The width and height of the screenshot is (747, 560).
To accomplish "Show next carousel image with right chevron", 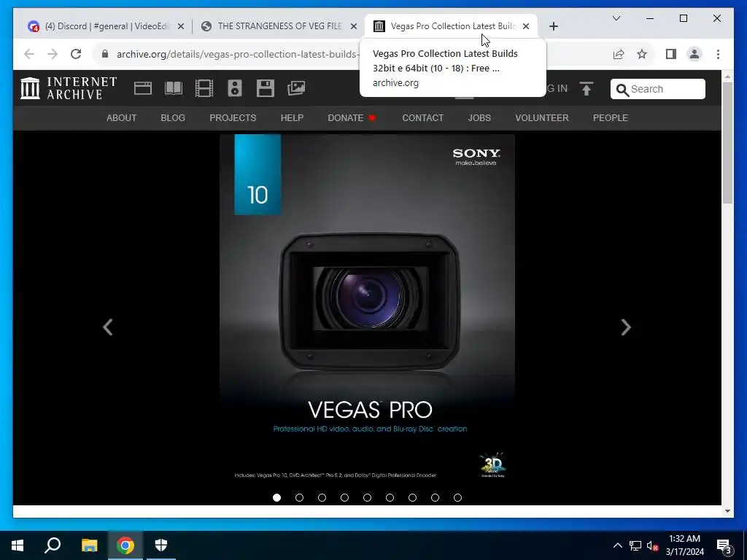I will click(626, 327).
